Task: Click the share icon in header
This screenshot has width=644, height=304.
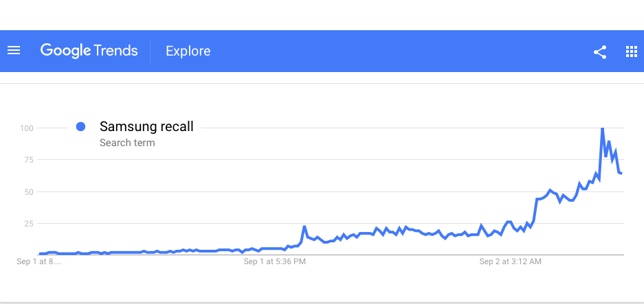Action: [x=600, y=52]
